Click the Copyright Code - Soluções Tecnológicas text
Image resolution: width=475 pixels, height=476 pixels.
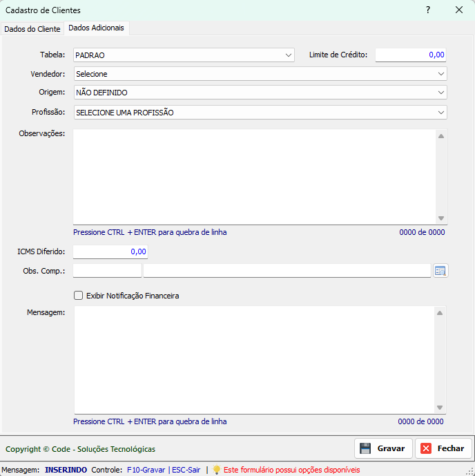(80, 449)
